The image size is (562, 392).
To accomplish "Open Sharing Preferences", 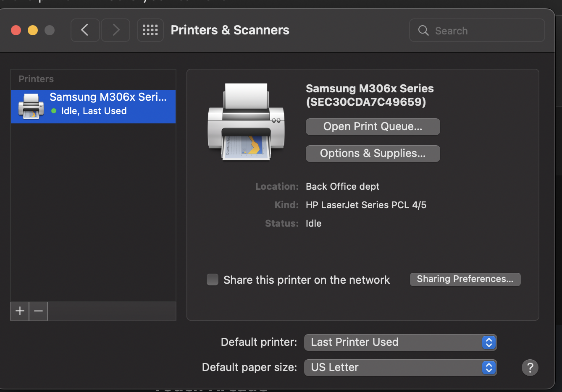I will point(465,279).
